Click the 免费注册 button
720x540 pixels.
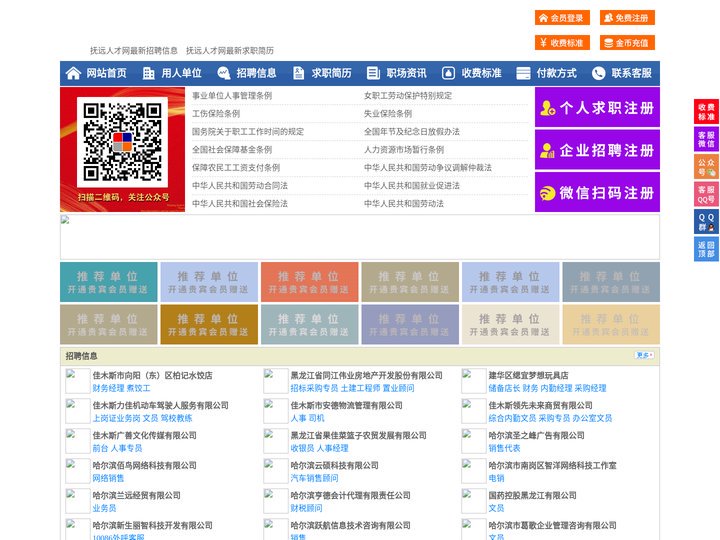627,18
